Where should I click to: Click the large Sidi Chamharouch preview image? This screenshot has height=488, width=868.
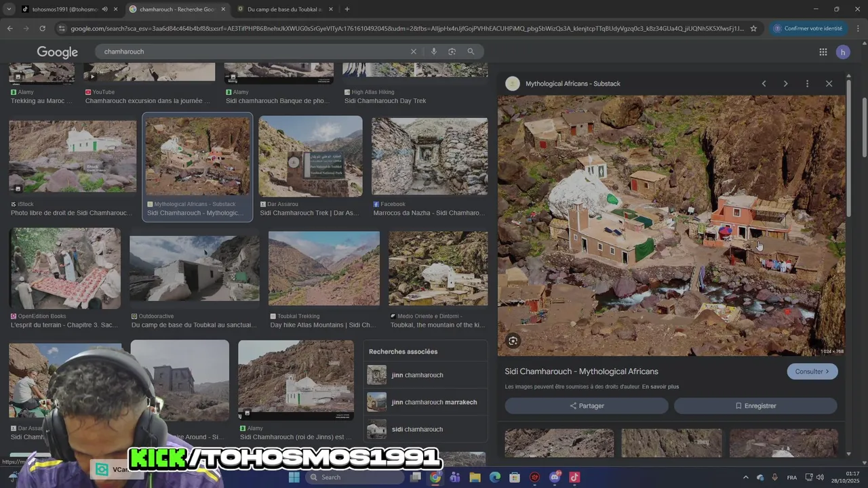(671, 226)
